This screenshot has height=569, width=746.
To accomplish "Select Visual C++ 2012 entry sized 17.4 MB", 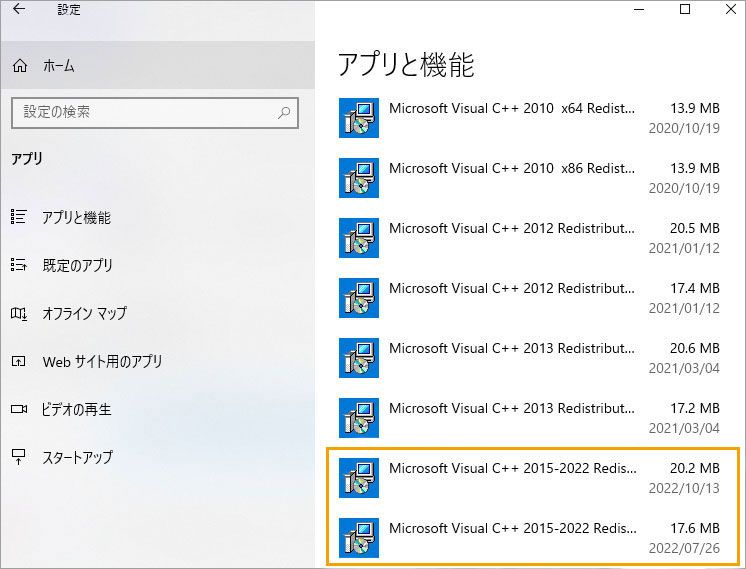I will coord(529,298).
